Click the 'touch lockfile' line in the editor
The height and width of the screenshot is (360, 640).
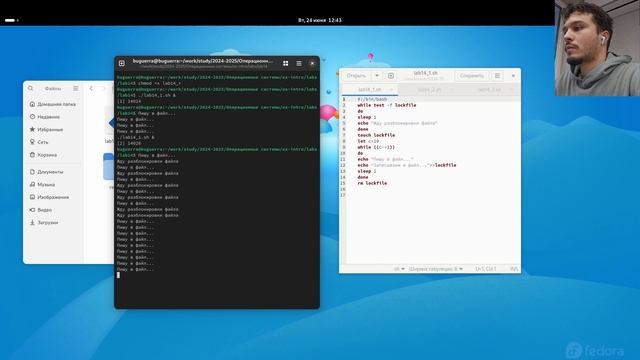click(x=376, y=135)
